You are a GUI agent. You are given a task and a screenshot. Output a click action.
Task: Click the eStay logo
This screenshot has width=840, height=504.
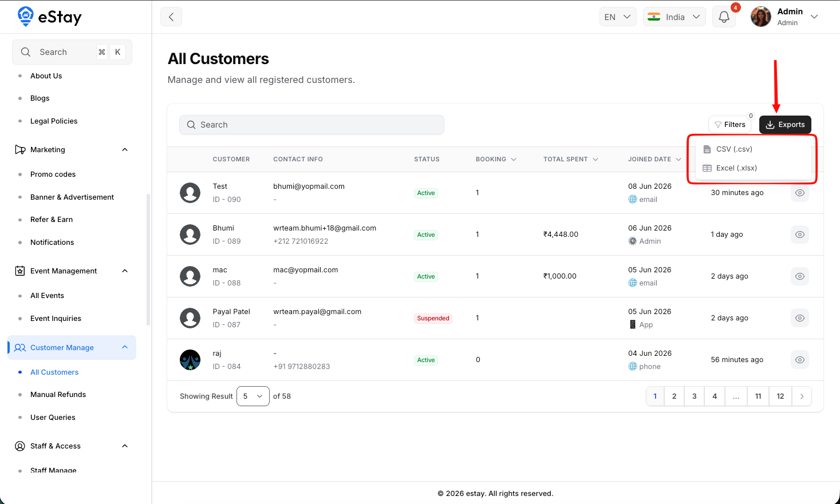click(x=49, y=17)
